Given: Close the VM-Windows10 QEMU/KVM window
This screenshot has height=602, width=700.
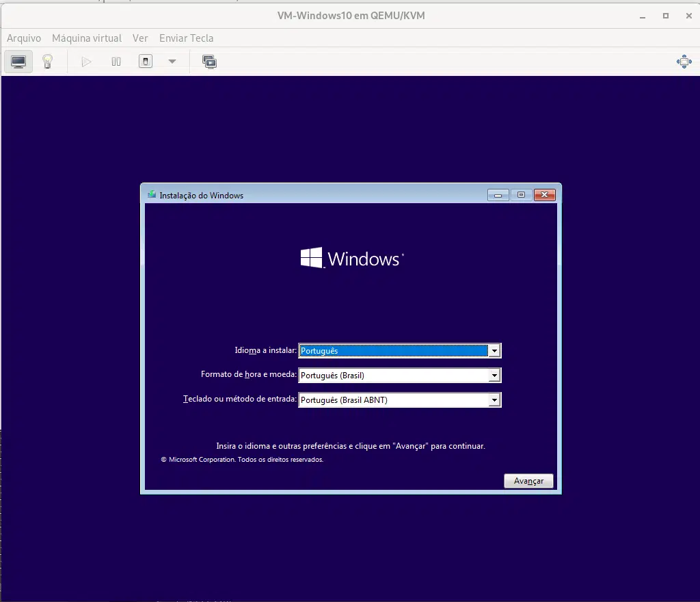Looking at the screenshot, I should (x=689, y=16).
